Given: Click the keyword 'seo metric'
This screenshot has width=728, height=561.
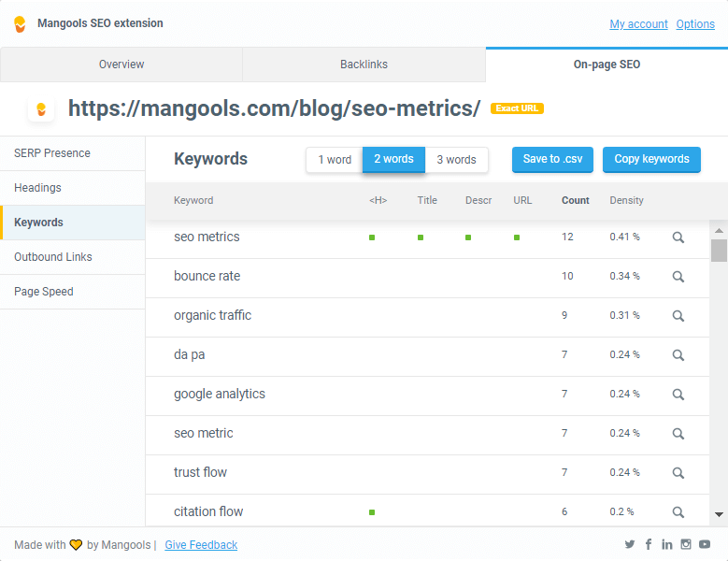Looking at the screenshot, I should [x=204, y=433].
